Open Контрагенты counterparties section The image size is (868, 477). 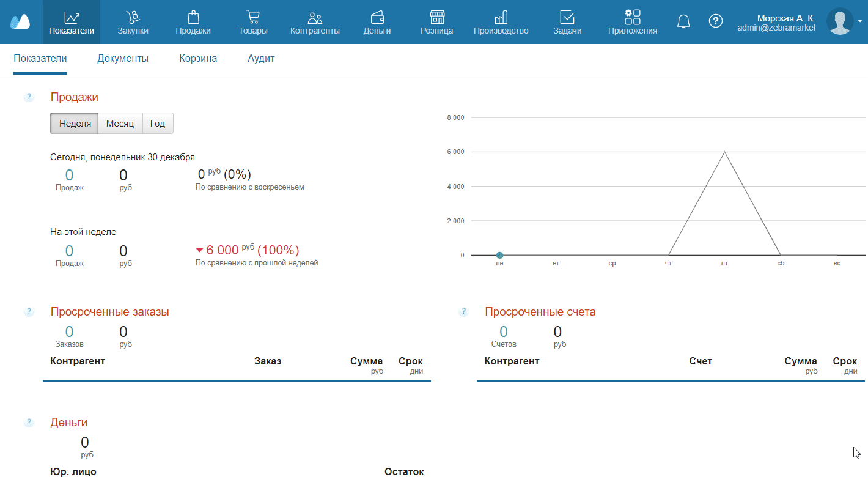coord(315,22)
